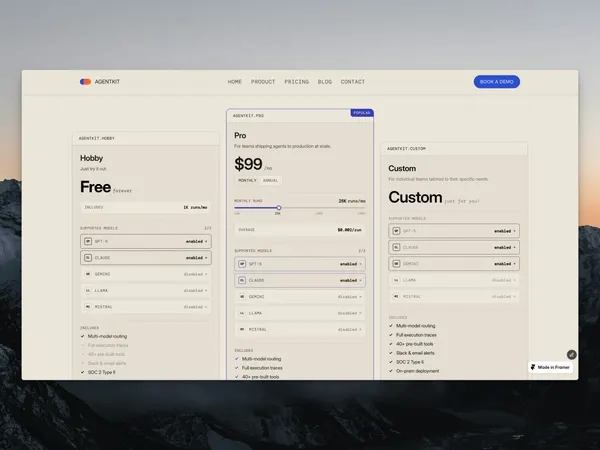
Task: Click the Popular badge on Pro card
Action: pos(362,113)
